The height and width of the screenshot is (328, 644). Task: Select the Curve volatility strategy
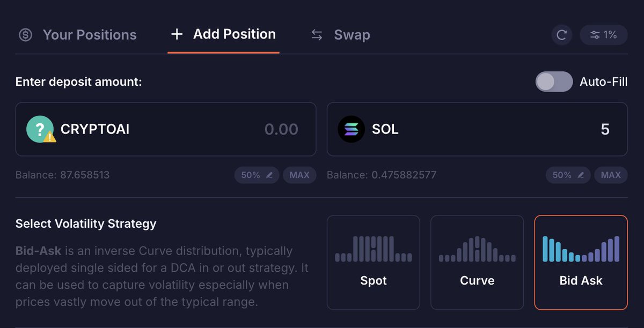click(477, 262)
